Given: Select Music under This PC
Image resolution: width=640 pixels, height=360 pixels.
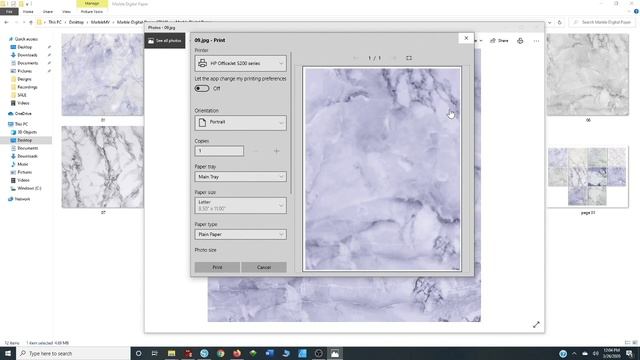Looking at the screenshot, I should (x=22, y=164).
